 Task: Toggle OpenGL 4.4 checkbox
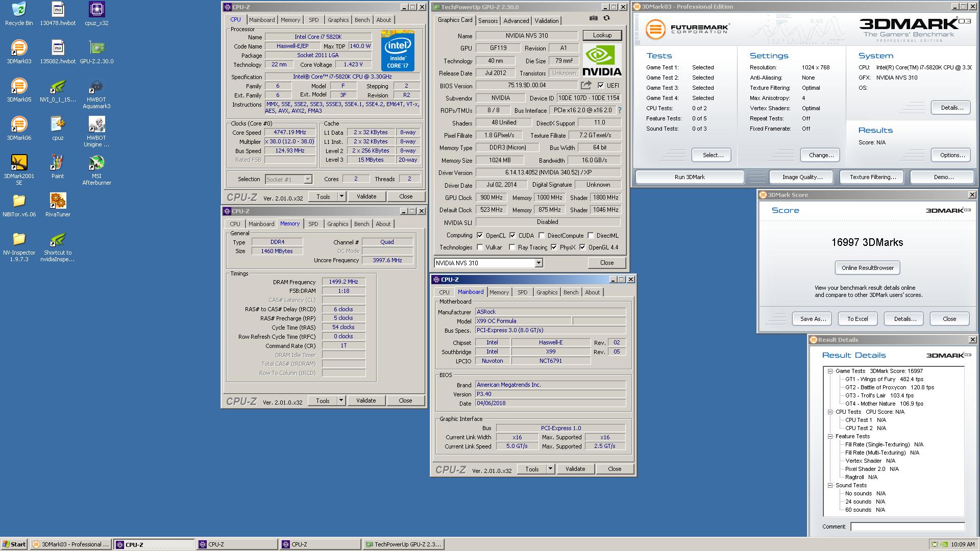click(x=582, y=247)
